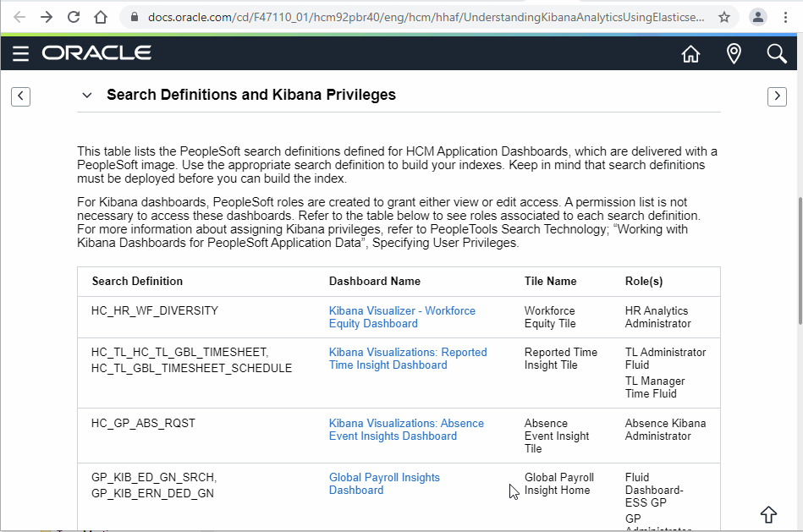Open Chrome three-dot menu
Image resolution: width=803 pixels, height=532 pixels.
point(786,17)
